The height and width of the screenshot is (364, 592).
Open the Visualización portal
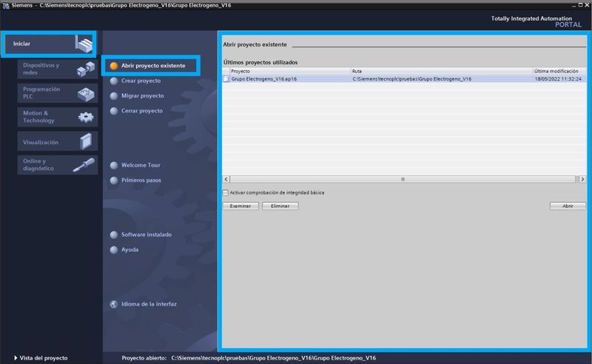[58, 141]
